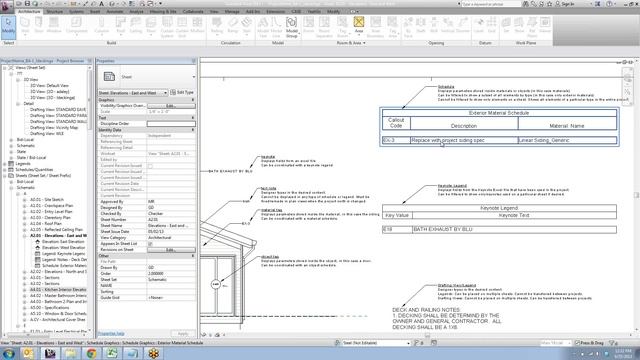Viewport: 640px width, 360px height.
Task: Select A2.02 - Entry Level Plan sheet
Action: pyautogui.click(x=51, y=212)
